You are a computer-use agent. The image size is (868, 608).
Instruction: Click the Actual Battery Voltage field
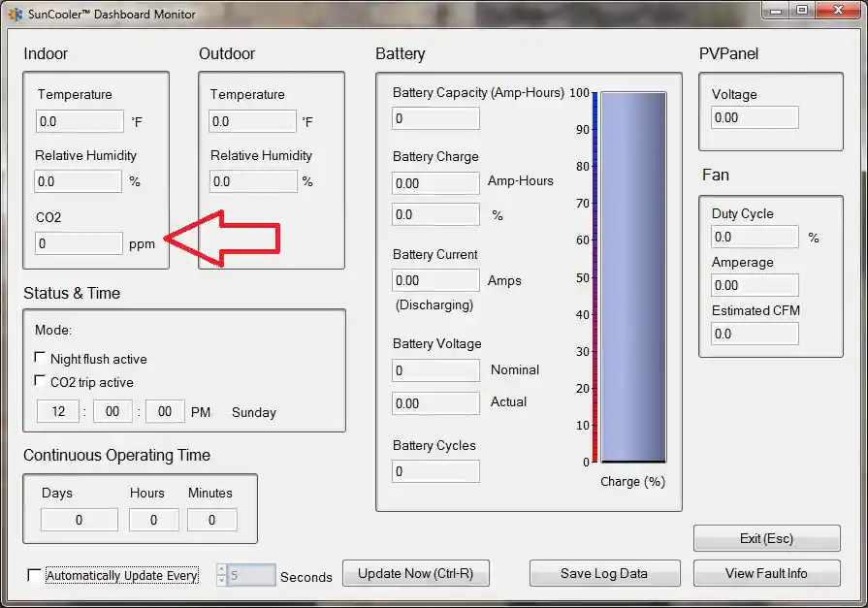click(x=435, y=403)
